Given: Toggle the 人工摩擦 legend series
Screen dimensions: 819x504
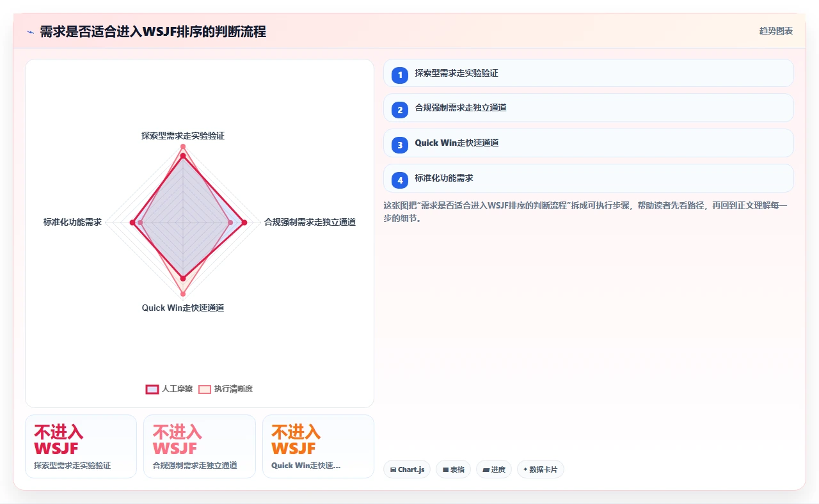Looking at the screenshot, I should click(169, 389).
